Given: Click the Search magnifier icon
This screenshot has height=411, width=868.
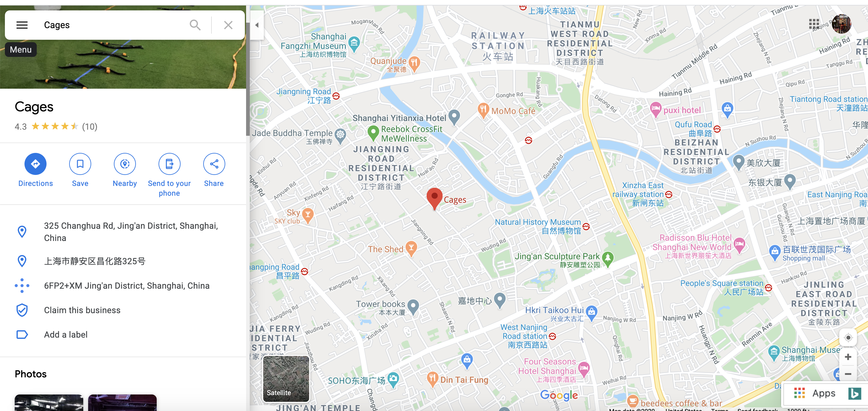Looking at the screenshot, I should (195, 24).
